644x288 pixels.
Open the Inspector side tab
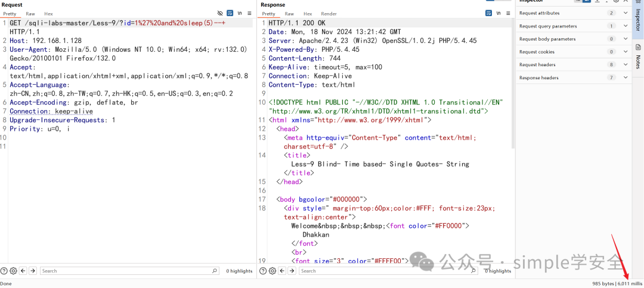638,19
